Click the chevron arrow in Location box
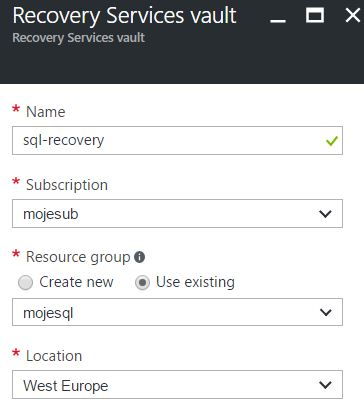The width and height of the screenshot is (364, 408). (325, 385)
